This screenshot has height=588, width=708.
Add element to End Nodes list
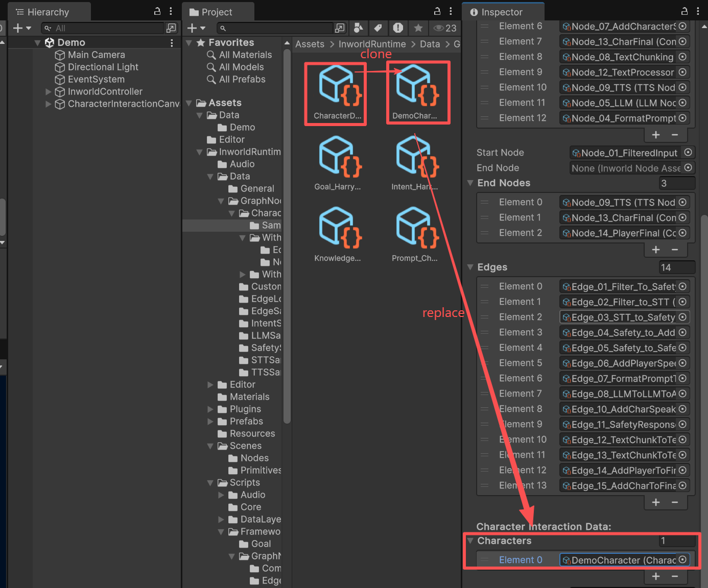[x=656, y=250]
